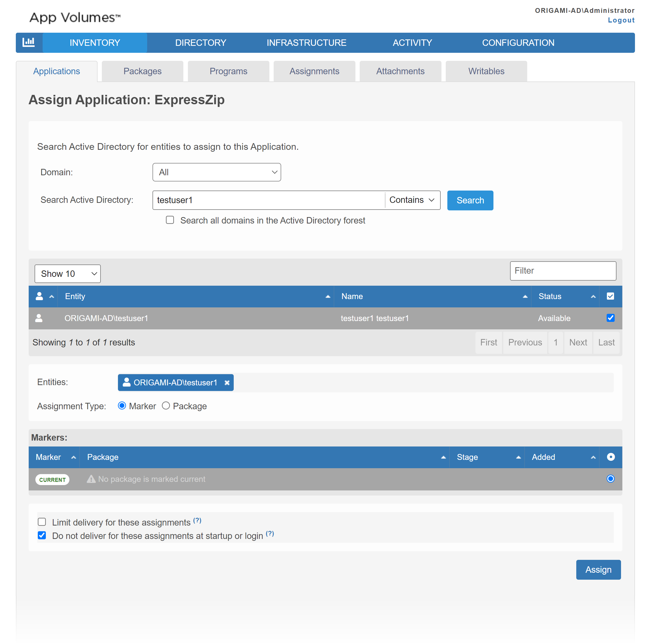Go to First results page
This screenshot has height=644, width=654.
(x=489, y=342)
